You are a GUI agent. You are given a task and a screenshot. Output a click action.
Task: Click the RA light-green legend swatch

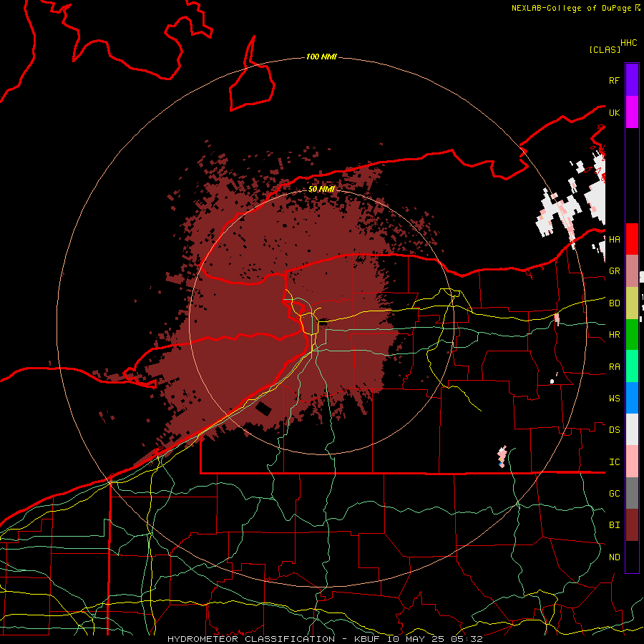point(632,366)
